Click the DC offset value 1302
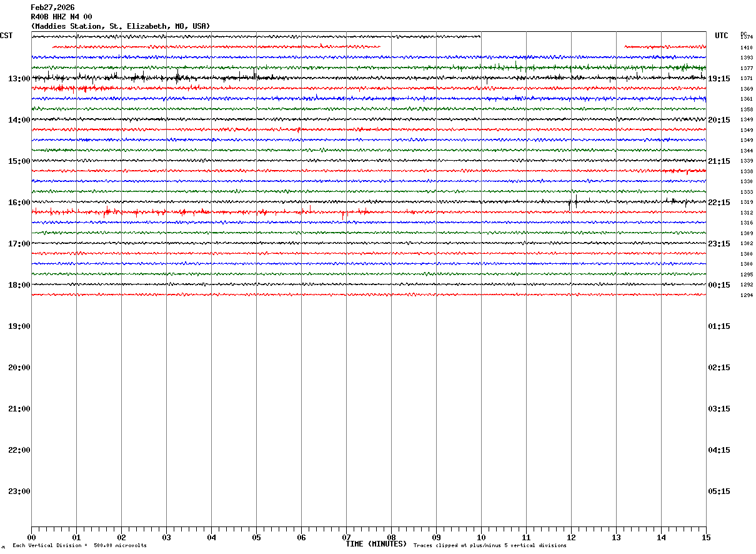The width and height of the screenshot is (756, 554). pos(747,243)
